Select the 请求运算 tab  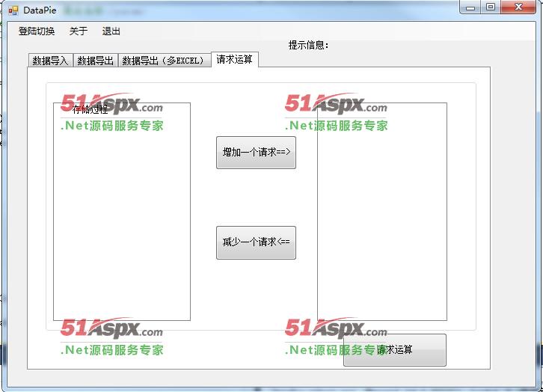click(234, 59)
